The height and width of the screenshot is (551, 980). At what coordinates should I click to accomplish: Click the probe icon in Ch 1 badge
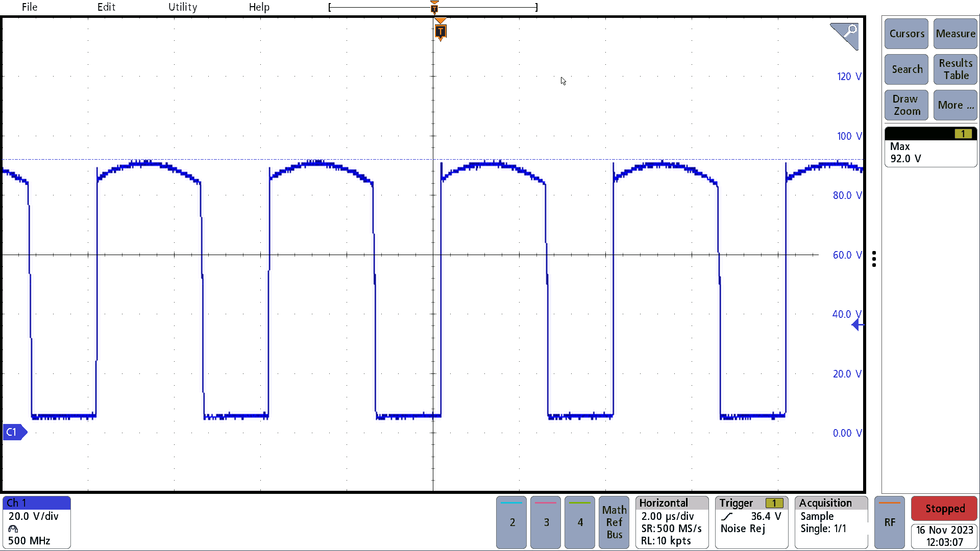pyautogui.click(x=13, y=529)
